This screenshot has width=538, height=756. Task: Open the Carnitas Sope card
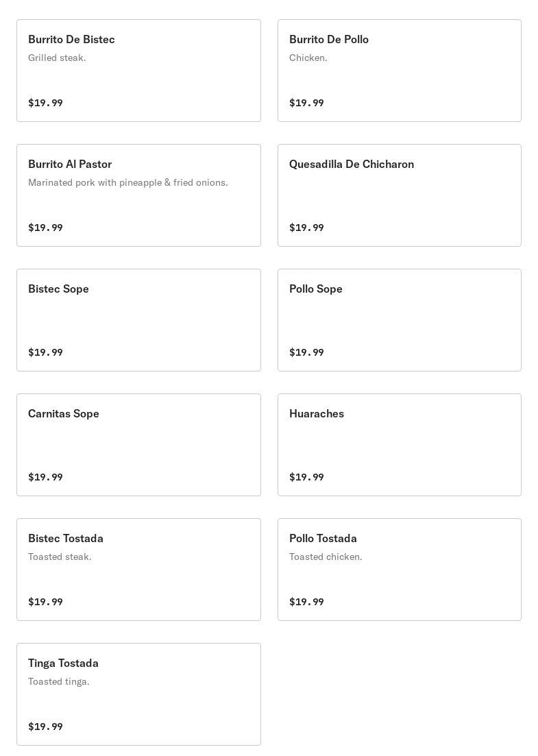[x=139, y=445]
